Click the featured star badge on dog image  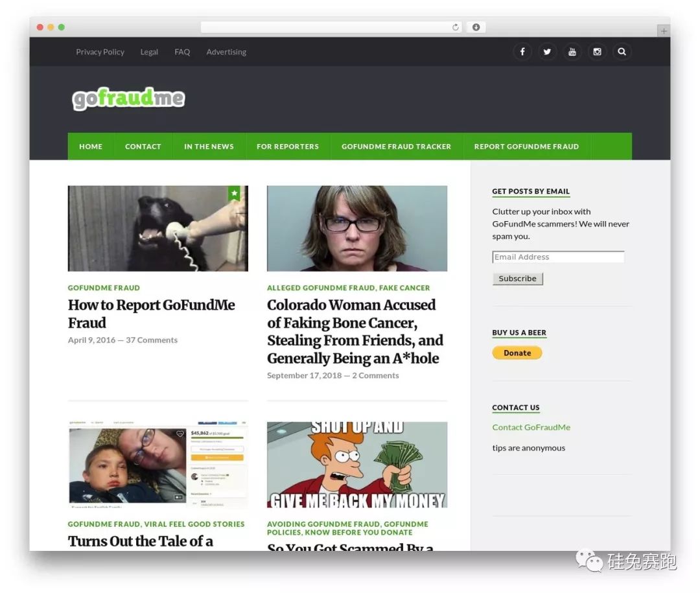[x=234, y=193]
